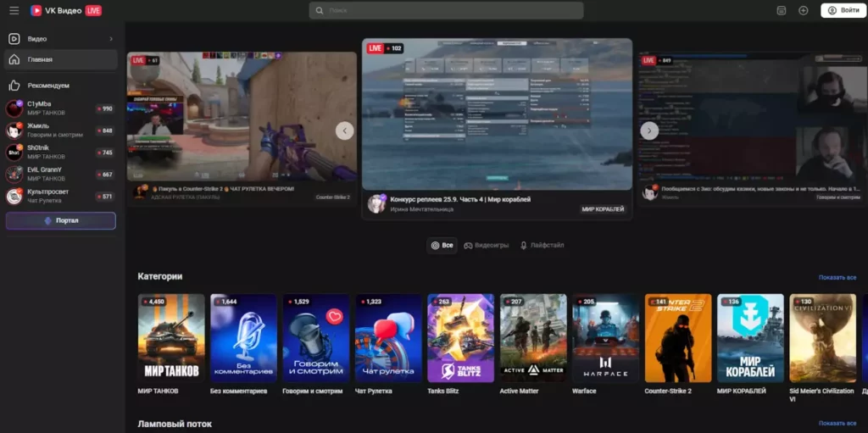
Task: Click the Поиск search field
Action: click(446, 10)
